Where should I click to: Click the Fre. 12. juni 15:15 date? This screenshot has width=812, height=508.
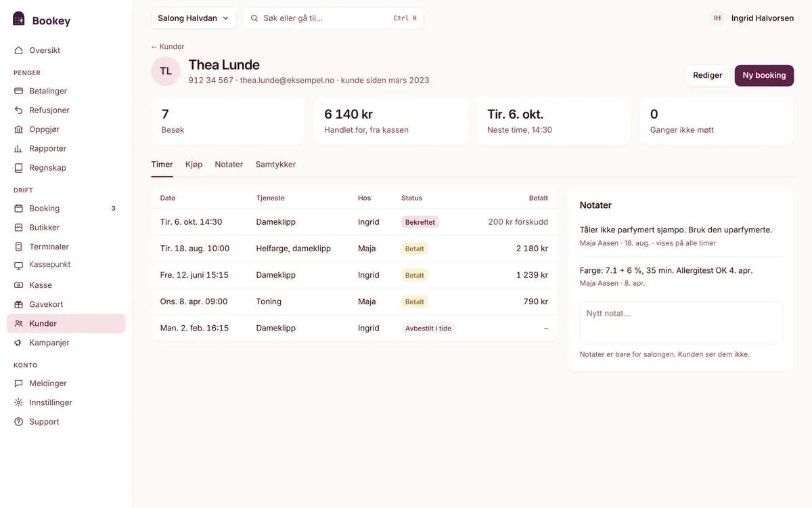(x=194, y=275)
